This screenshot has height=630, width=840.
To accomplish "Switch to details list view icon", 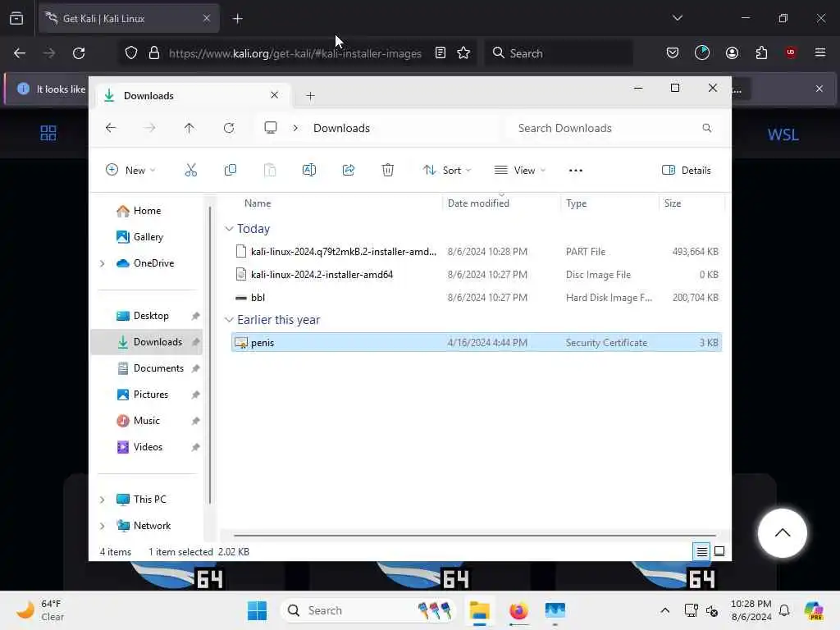I will pyautogui.click(x=702, y=551).
